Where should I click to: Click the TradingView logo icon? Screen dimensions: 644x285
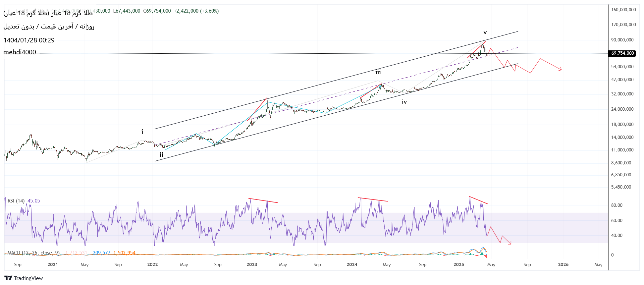8,278
